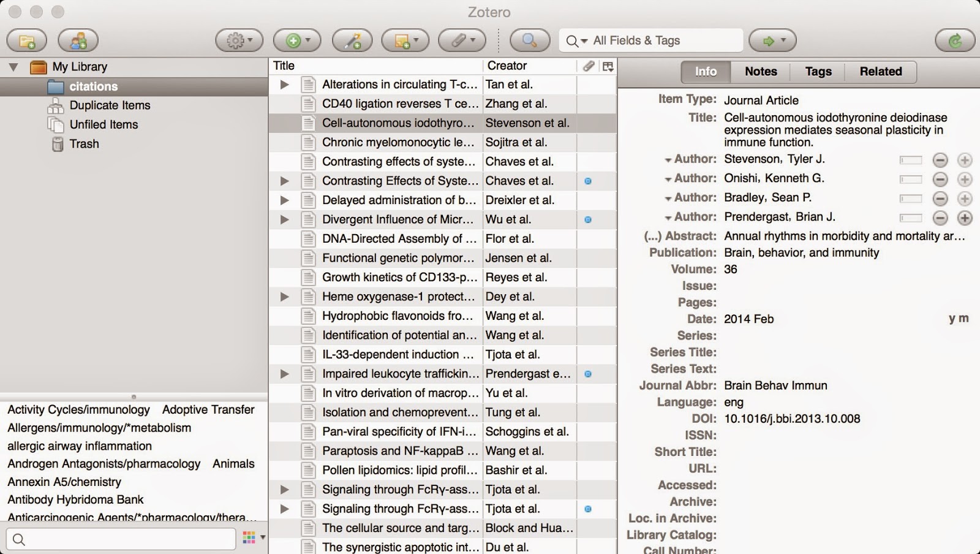Click the plus button beside Onishi, Kenneth G.
The image size is (980, 554).
965,179
